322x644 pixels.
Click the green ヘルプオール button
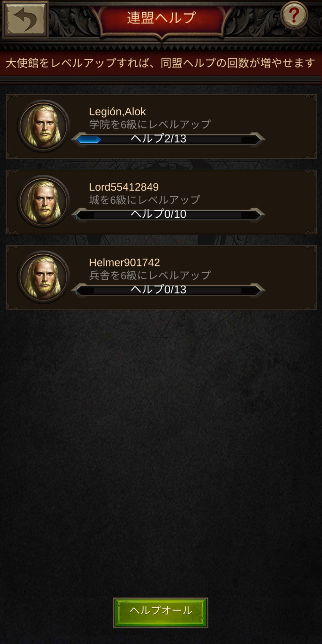160,613
